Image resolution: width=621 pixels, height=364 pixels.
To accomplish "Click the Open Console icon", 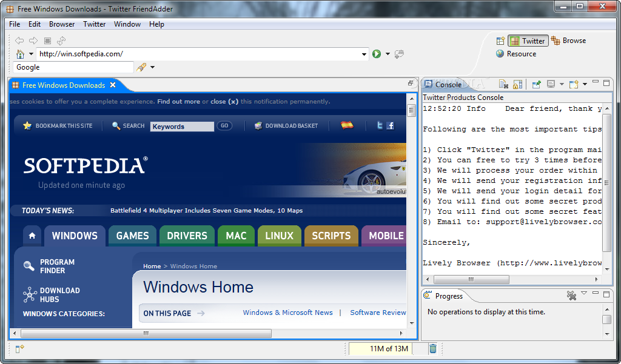I will click(x=574, y=84).
